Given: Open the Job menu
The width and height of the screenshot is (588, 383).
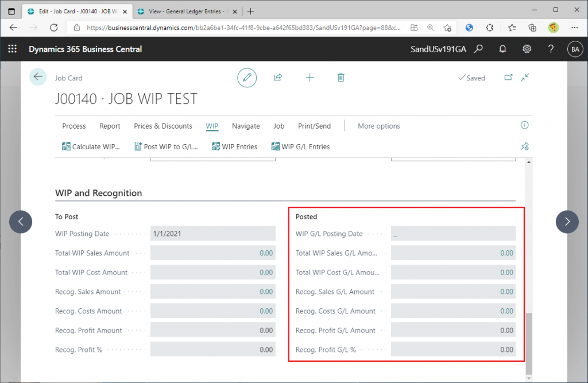Looking at the screenshot, I should [278, 126].
